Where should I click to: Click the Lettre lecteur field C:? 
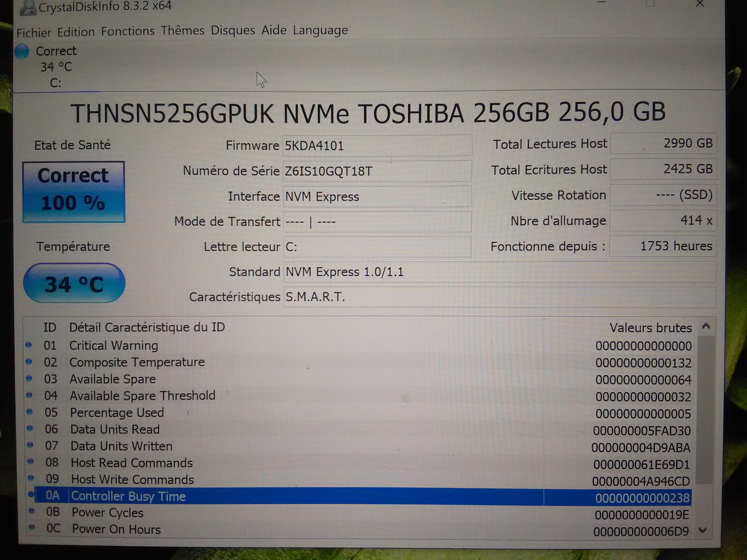pyautogui.click(x=377, y=247)
